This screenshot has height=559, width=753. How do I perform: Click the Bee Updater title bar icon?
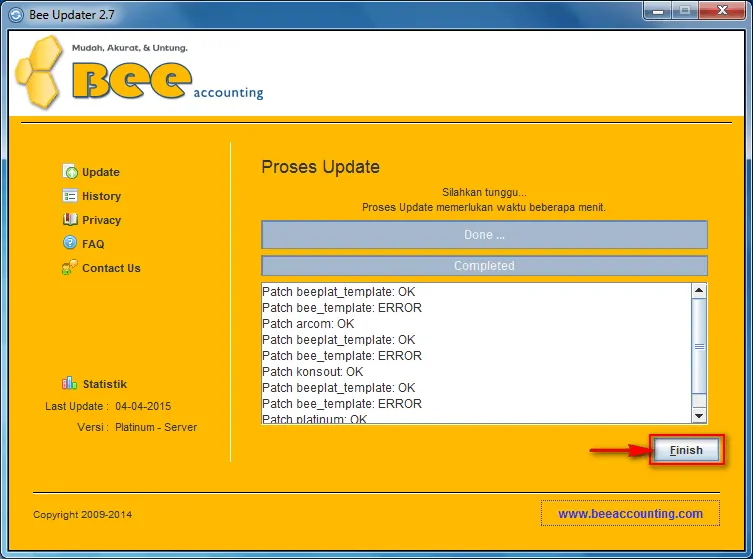[16, 15]
